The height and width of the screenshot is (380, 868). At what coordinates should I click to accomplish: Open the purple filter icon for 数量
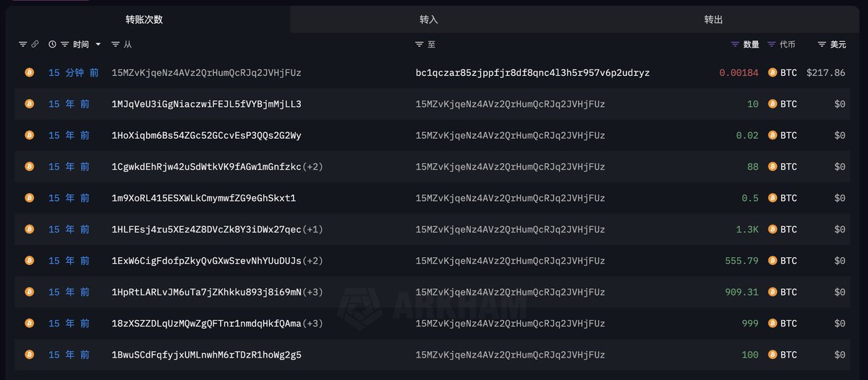736,45
